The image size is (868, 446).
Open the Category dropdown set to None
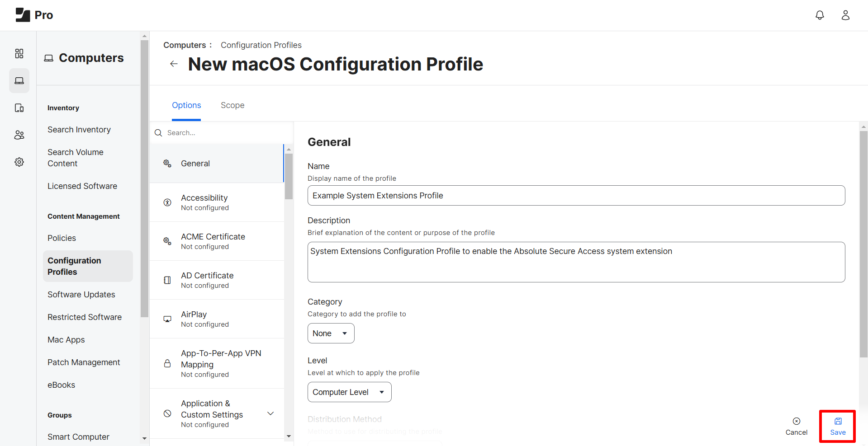[x=331, y=333]
